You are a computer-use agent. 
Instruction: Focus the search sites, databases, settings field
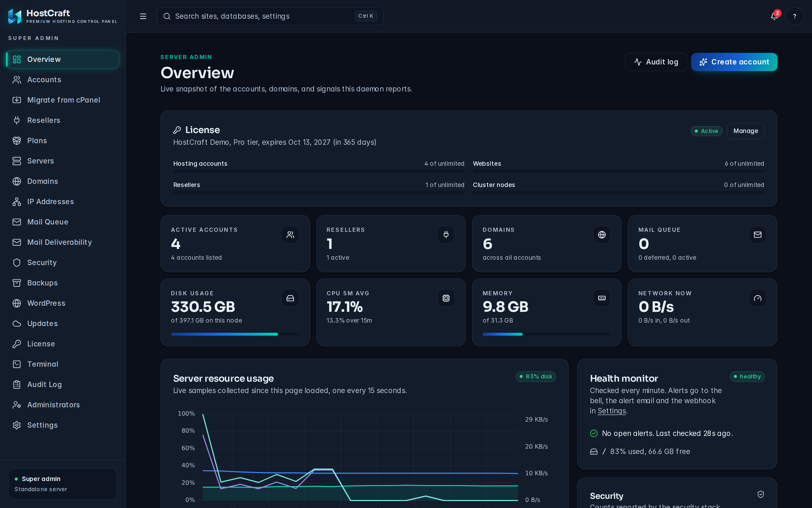[270, 16]
